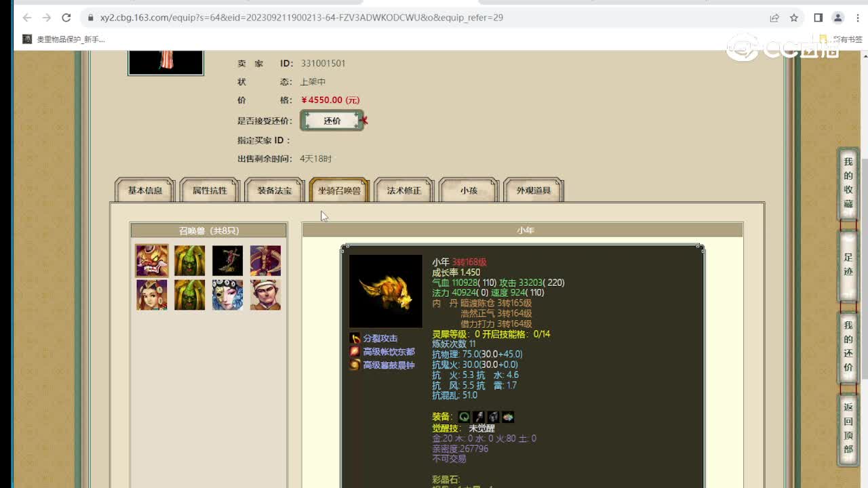Click the browser forward arrow
The width and height of the screenshot is (868, 488).
(x=46, y=18)
